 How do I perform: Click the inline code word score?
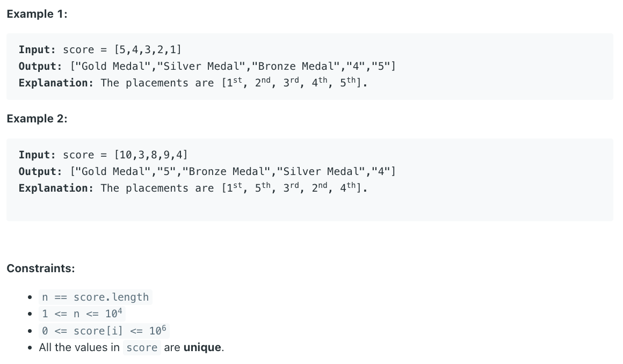pos(142,348)
